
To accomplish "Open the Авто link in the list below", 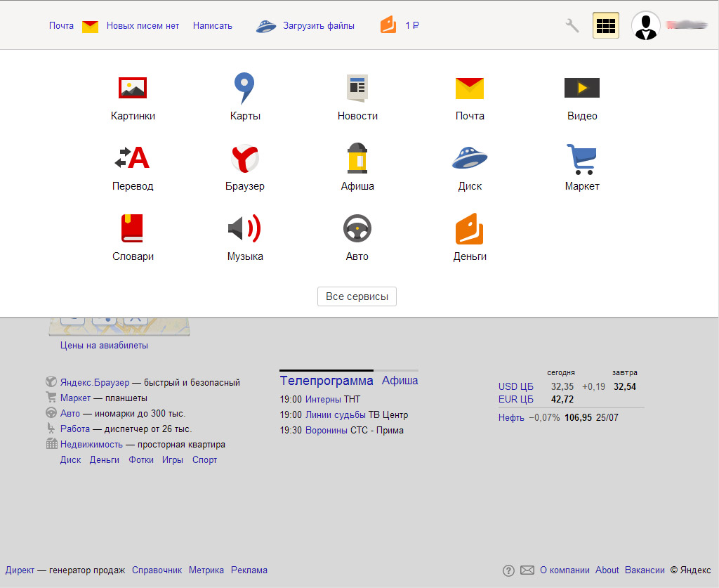I will click(x=70, y=414).
